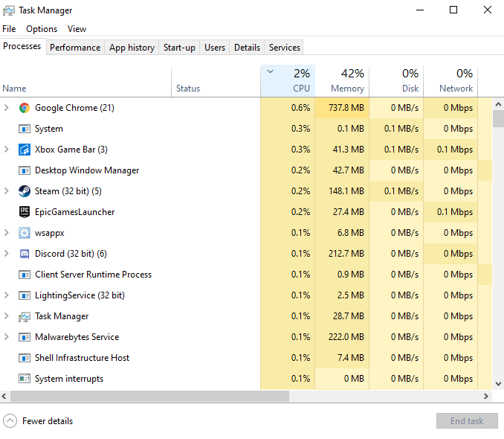504x439 pixels.
Task: Expand the LightingService process group
Action: tap(6, 295)
